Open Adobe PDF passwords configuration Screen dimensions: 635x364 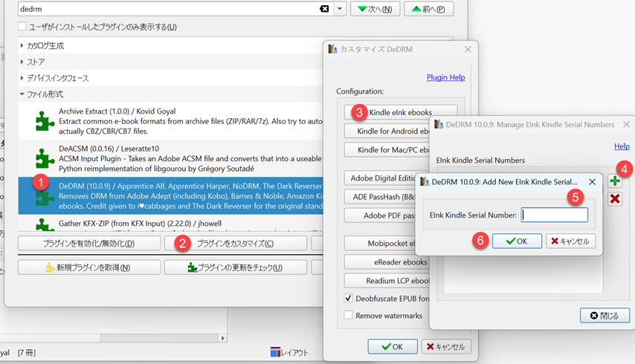pyautogui.click(x=381, y=215)
